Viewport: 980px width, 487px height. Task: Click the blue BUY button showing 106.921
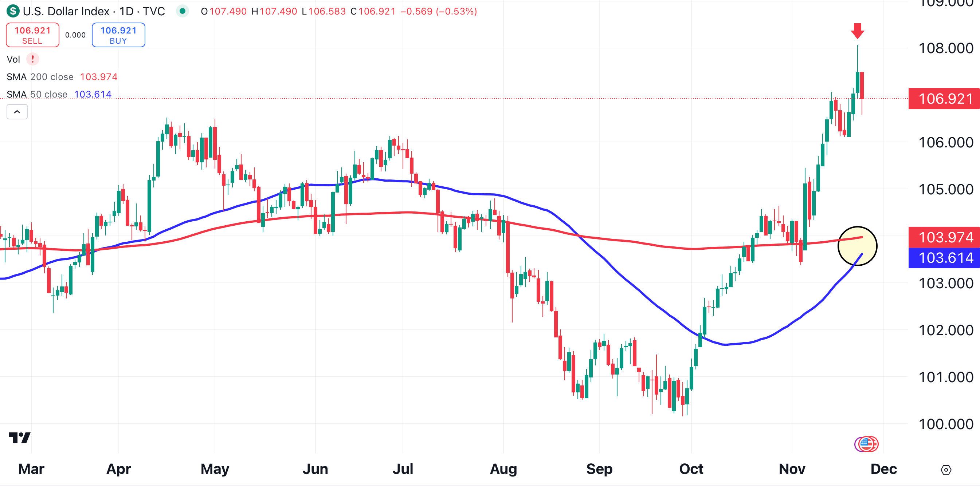coord(118,35)
